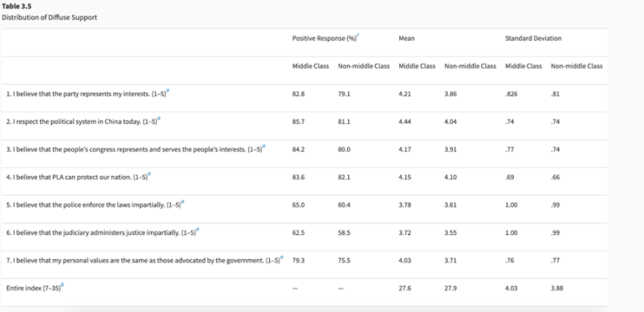Select row 6 text about judiciary administering justice
Screen dimensions: 644x312
pos(101,233)
